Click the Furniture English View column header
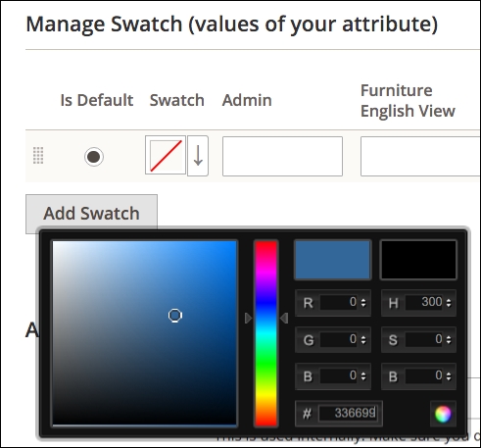Screen dimensions: 481x448 point(408,101)
